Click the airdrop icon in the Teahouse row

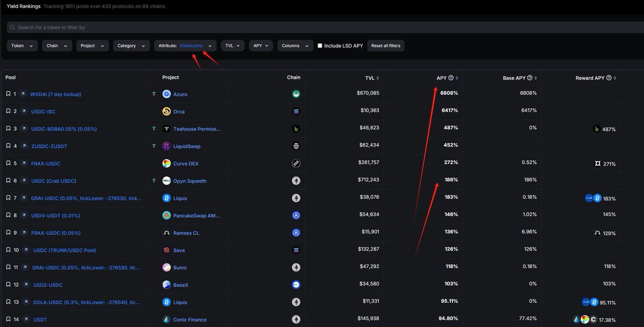click(x=154, y=129)
